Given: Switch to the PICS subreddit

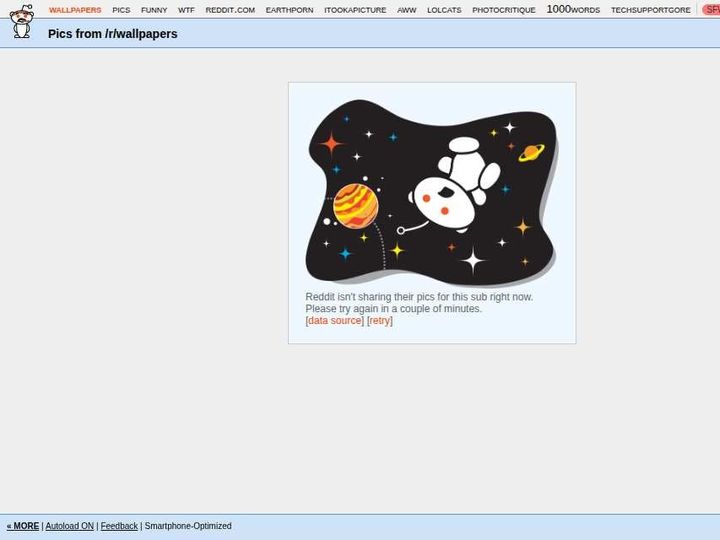Looking at the screenshot, I should pyautogui.click(x=121, y=10).
